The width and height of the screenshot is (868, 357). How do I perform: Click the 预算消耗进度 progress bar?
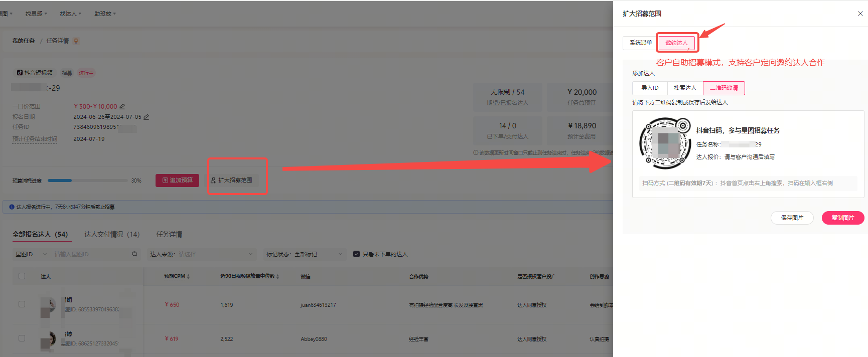click(88, 181)
